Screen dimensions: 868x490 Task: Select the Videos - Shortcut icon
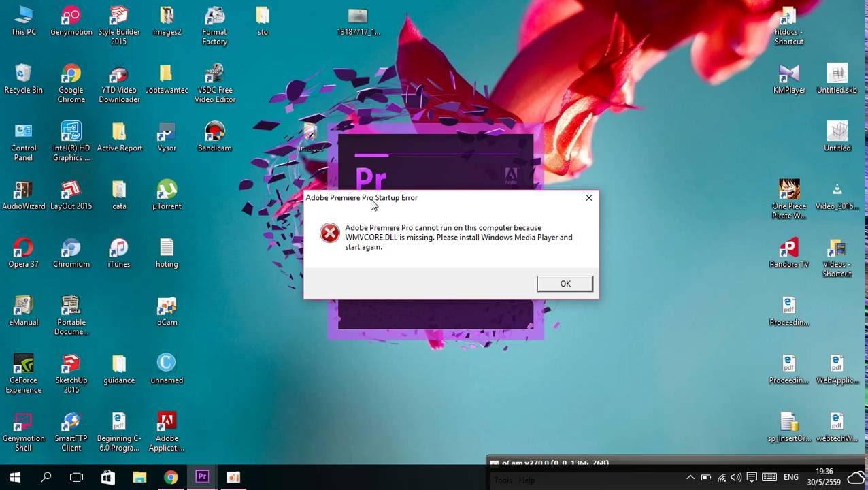pyautogui.click(x=837, y=258)
